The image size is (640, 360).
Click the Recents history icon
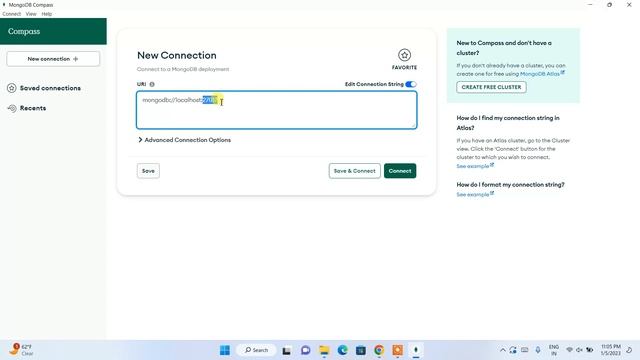click(12, 108)
